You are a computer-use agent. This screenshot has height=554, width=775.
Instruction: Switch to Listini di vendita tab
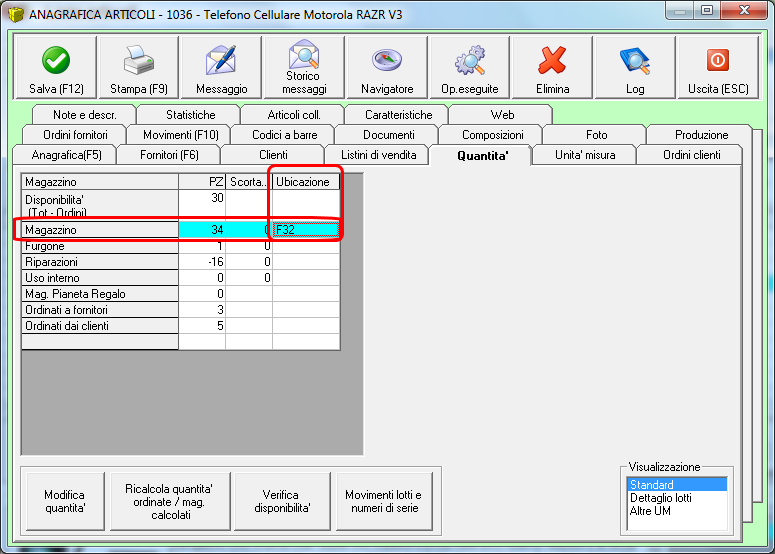[x=379, y=155]
